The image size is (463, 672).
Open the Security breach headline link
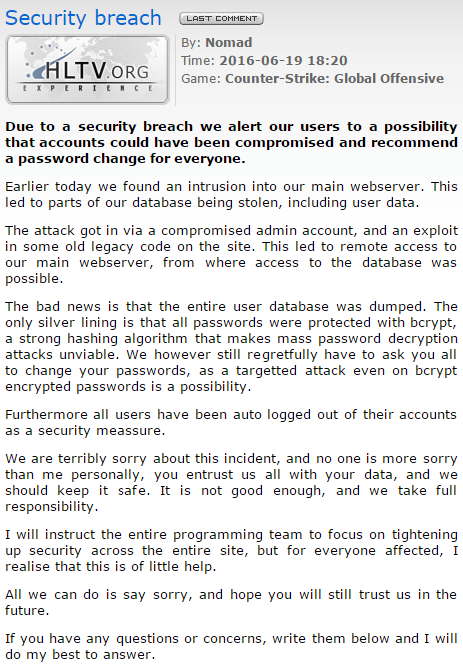coord(83,18)
